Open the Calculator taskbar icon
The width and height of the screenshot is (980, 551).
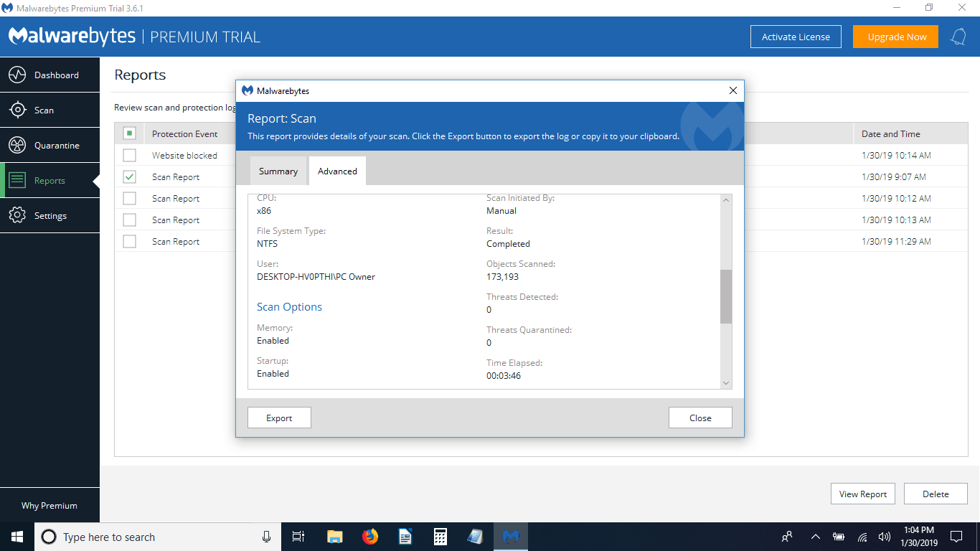coord(440,537)
